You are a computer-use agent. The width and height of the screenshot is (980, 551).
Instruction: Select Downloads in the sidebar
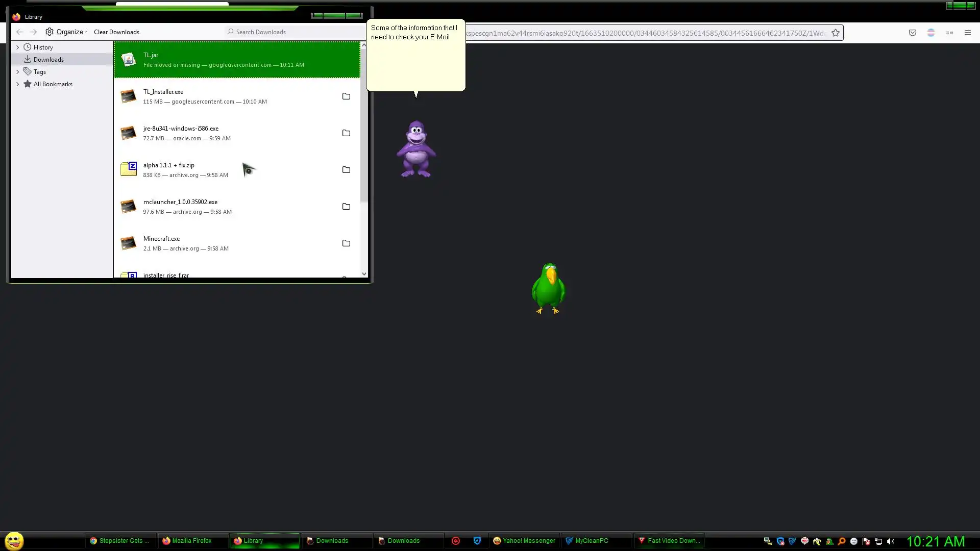click(x=48, y=60)
